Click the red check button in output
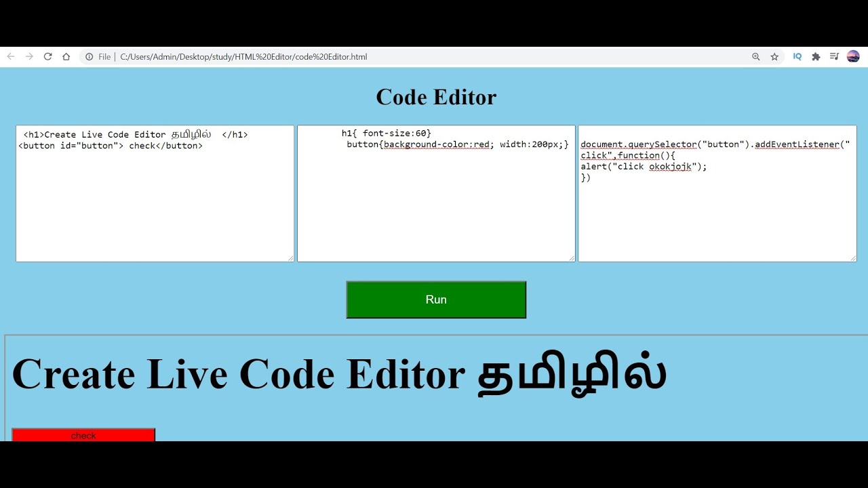The width and height of the screenshot is (868, 488). click(x=83, y=435)
